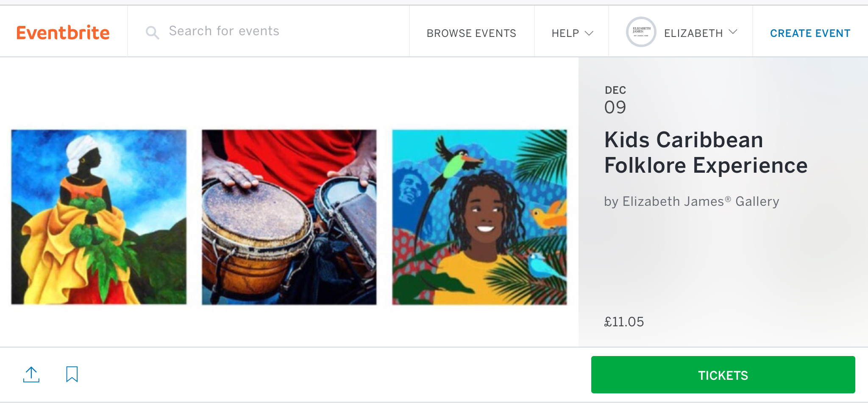The width and height of the screenshot is (868, 415).
Task: Click the Elizabeth username label
Action: 693,33
